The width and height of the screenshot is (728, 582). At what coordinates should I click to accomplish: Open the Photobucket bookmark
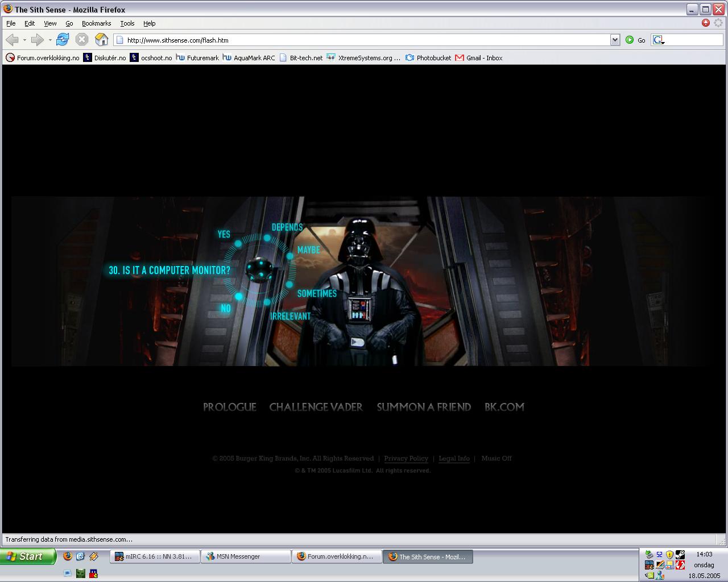tap(428, 58)
